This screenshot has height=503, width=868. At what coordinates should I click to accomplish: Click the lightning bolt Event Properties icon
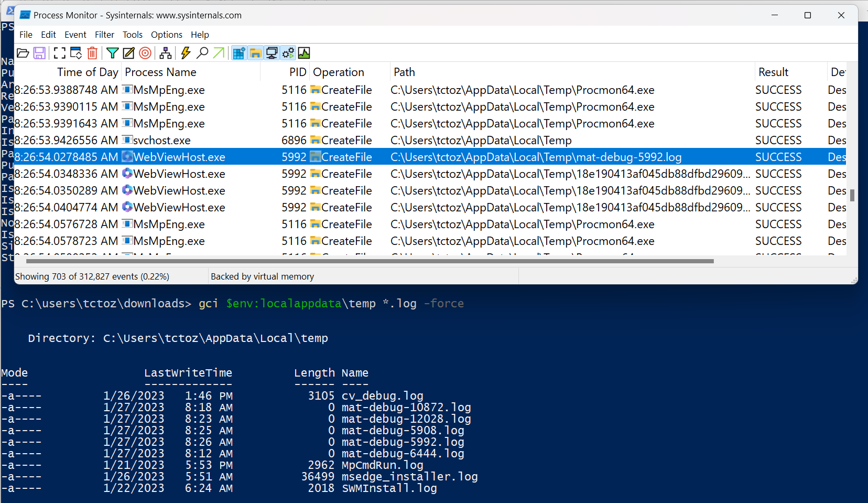tap(186, 53)
